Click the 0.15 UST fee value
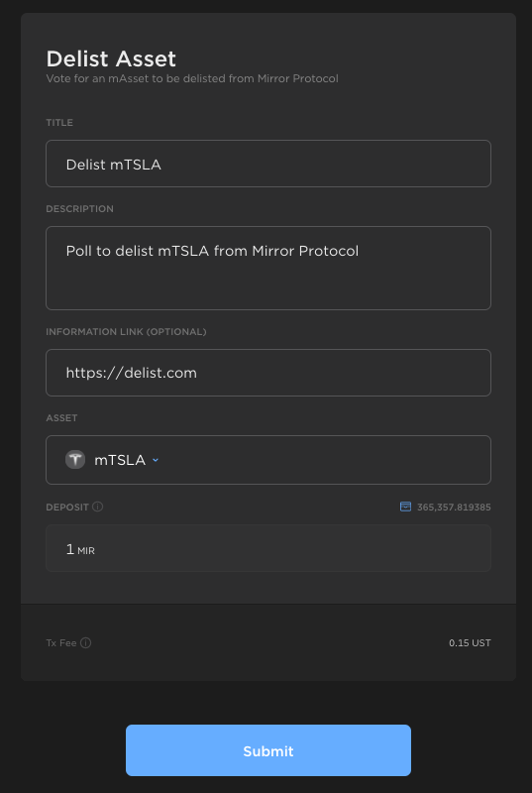The width and height of the screenshot is (532, 793). (x=470, y=642)
